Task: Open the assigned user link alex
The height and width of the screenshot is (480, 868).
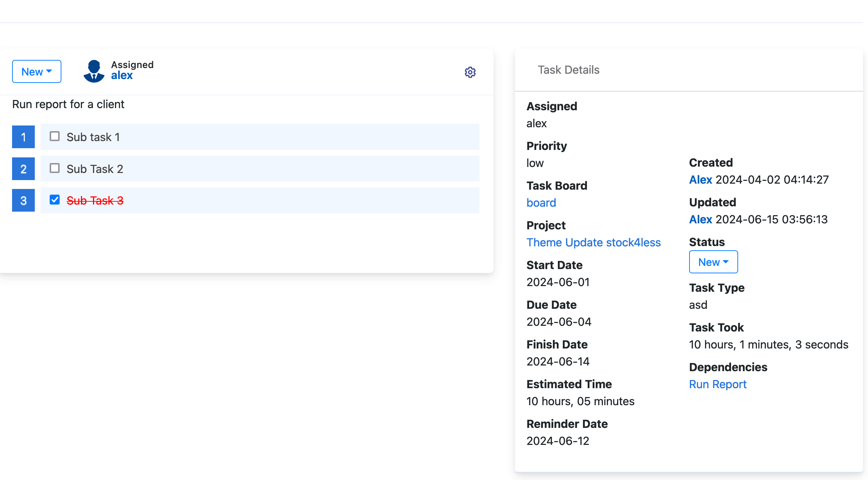Action: (x=121, y=75)
